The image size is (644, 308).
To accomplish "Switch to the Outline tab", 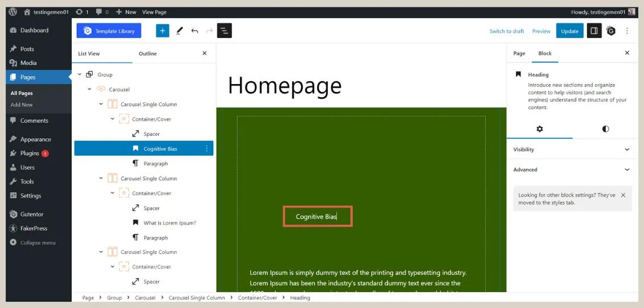I will 147,53.
